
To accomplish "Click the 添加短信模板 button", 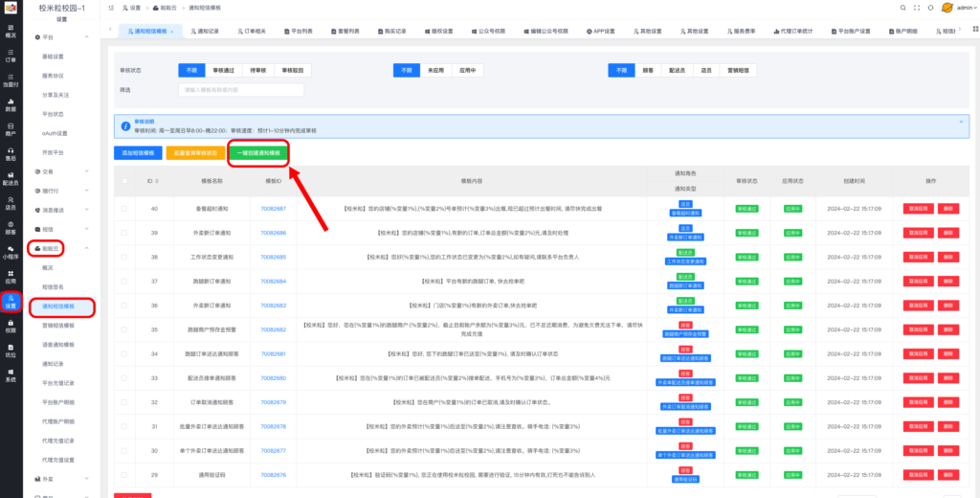I will click(x=138, y=153).
